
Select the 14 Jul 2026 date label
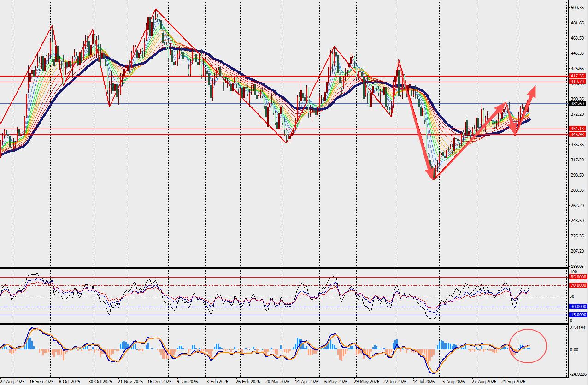coord(423,382)
